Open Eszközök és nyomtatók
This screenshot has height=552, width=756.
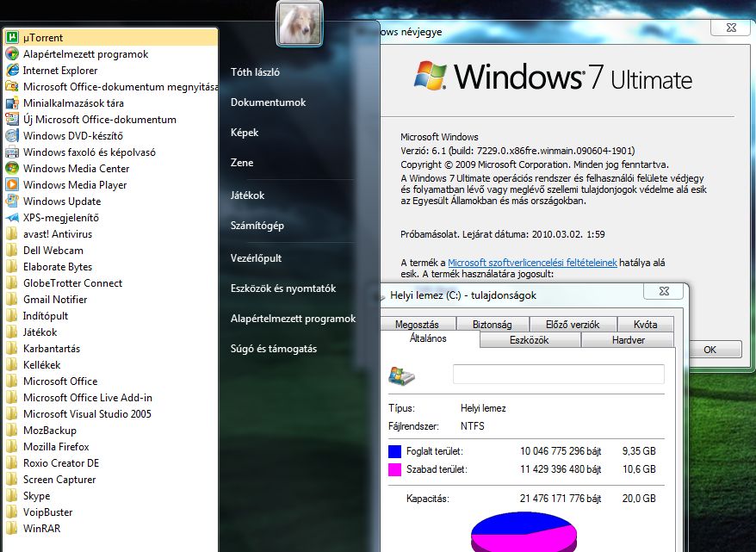[x=283, y=288]
